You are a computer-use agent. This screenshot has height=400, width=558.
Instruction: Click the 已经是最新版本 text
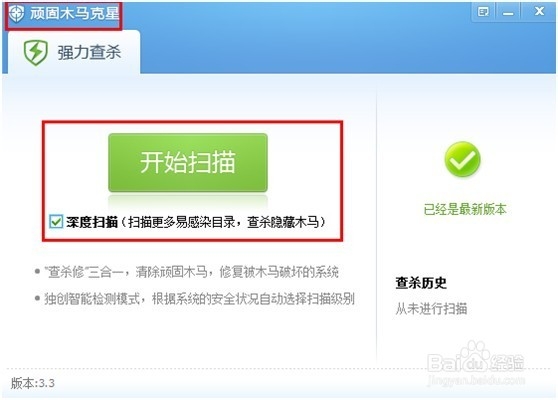tap(465, 209)
